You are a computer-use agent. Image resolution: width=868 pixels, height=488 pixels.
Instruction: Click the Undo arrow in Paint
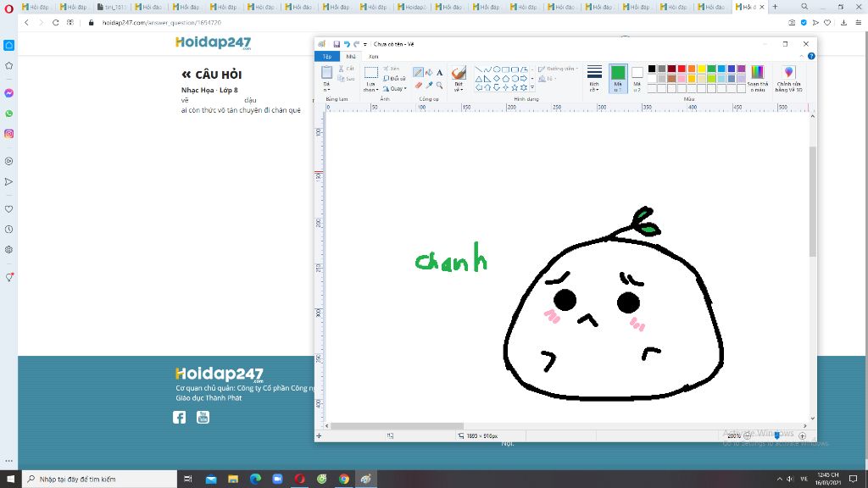click(347, 44)
